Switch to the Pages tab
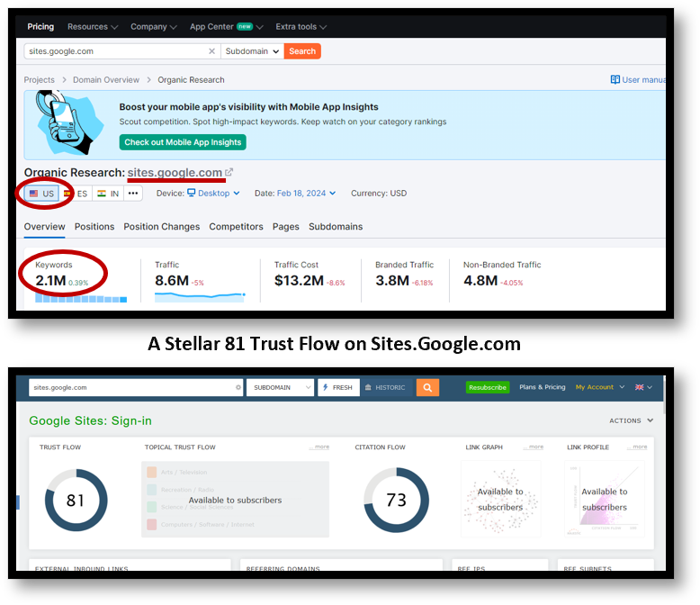This screenshot has width=700, height=605. click(286, 227)
